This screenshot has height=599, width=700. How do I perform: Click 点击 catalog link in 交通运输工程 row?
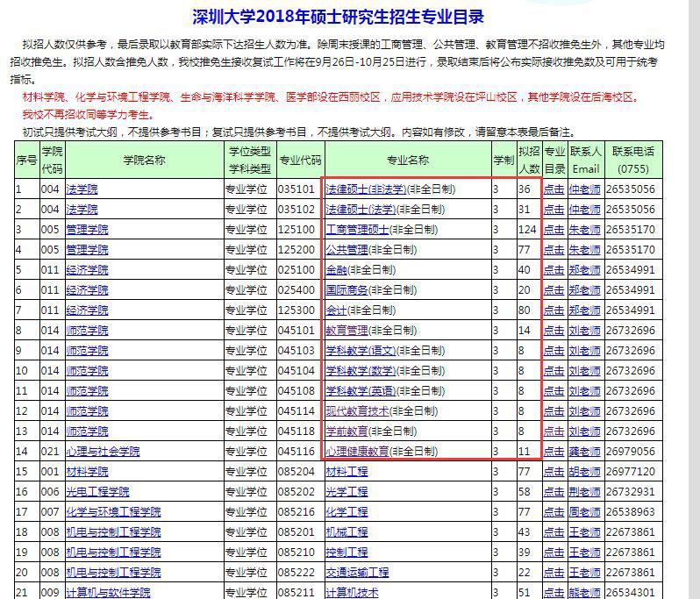554,572
